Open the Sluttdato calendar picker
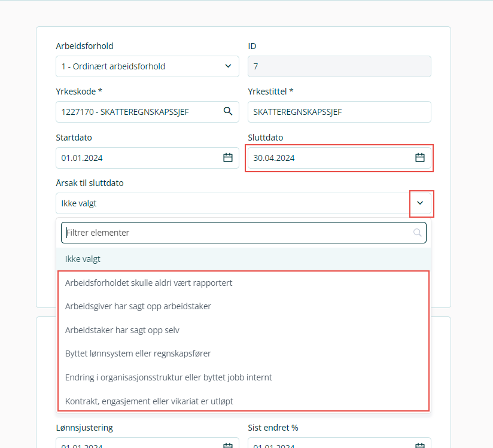The height and width of the screenshot is (448, 493). pyautogui.click(x=420, y=158)
